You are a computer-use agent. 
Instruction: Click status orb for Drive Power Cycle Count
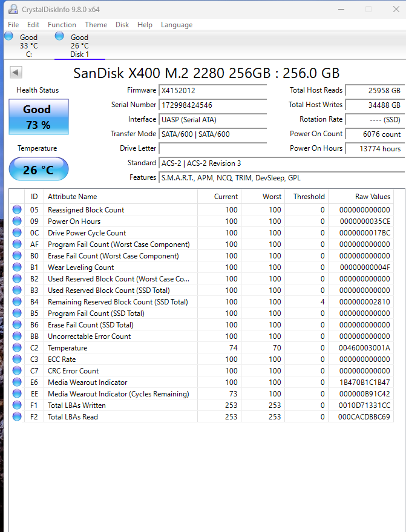(17, 233)
